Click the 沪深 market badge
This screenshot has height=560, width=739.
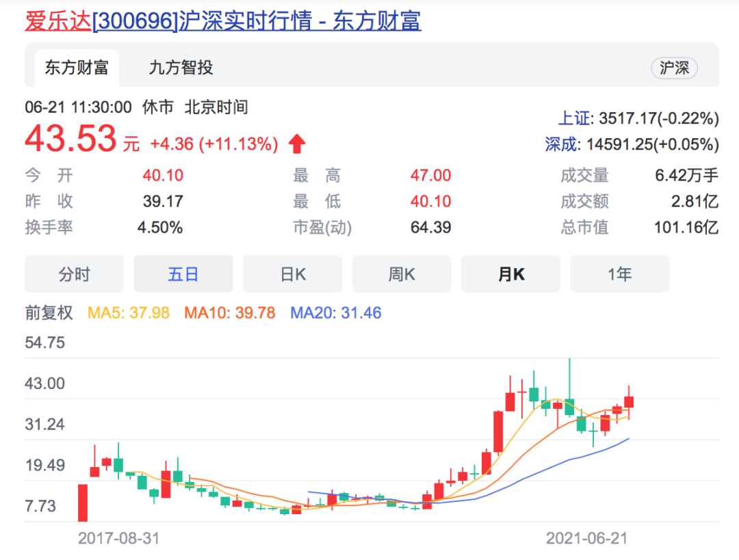coord(674,68)
